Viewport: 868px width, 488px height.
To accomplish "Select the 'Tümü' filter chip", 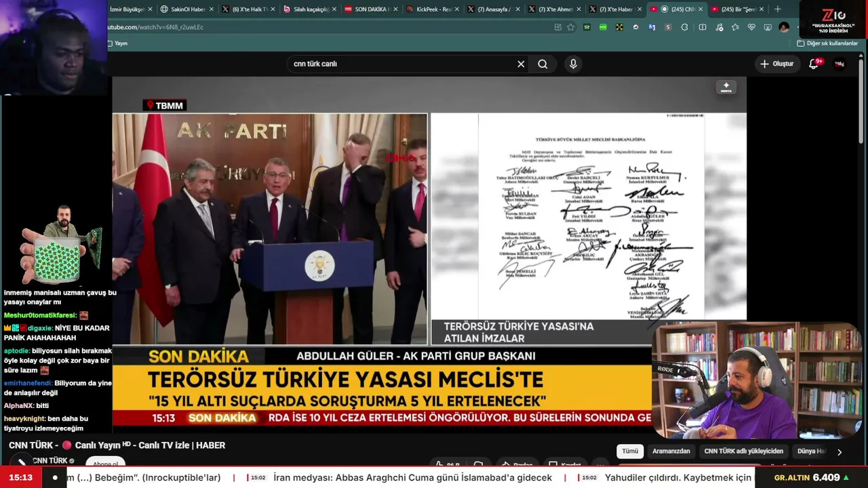I will click(x=630, y=451).
